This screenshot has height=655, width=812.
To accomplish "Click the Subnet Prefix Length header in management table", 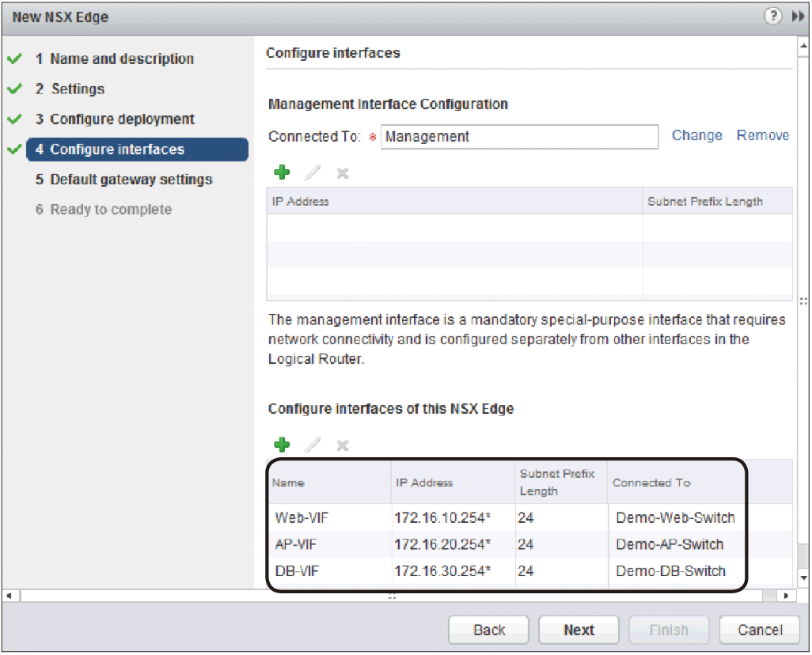I will click(x=717, y=201).
